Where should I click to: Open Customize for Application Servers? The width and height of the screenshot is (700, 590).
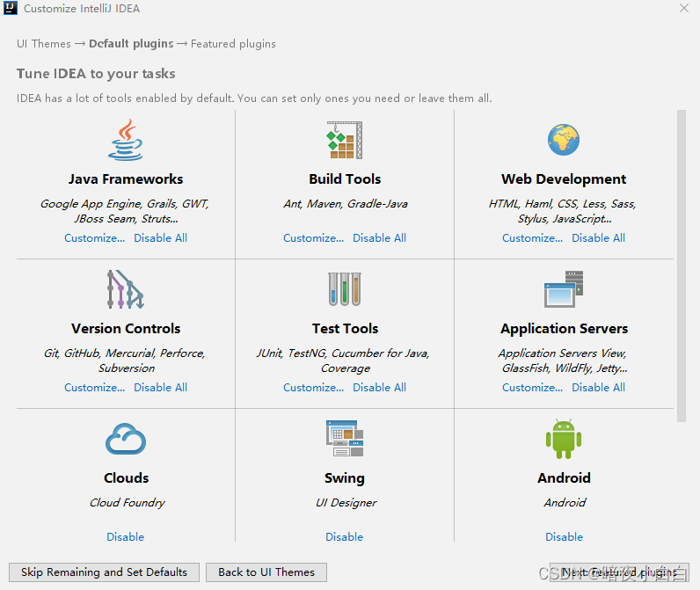click(x=532, y=388)
